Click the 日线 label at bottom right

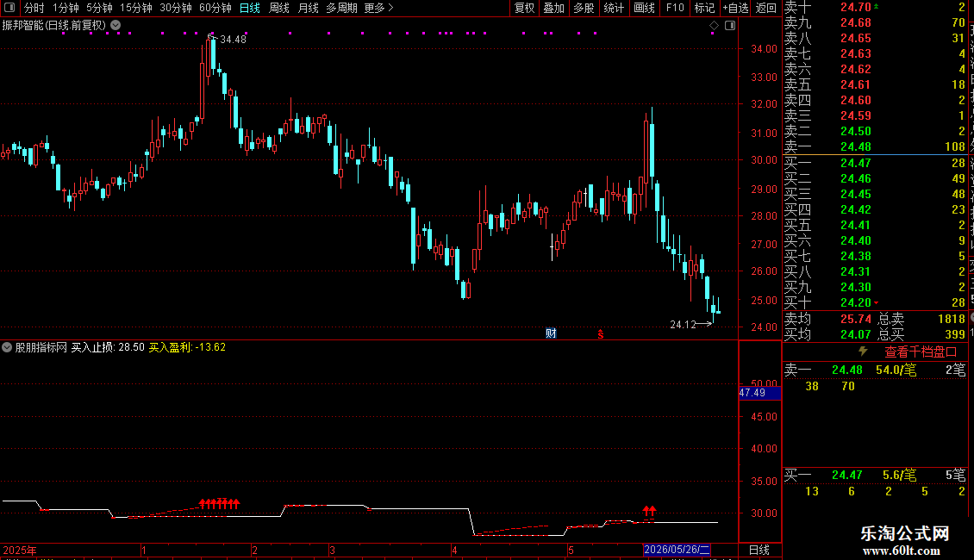[759, 550]
